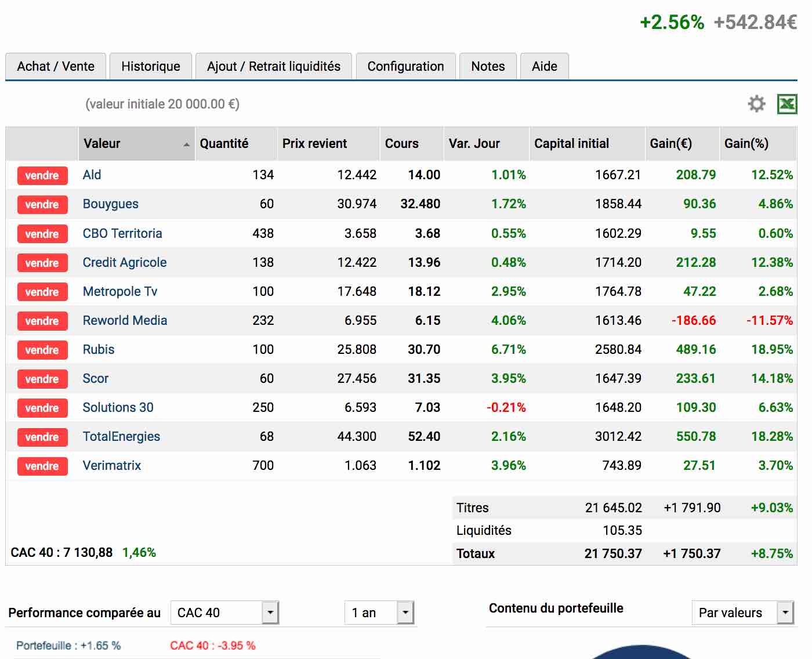Image resolution: width=812 pixels, height=659 pixels.
Task: Click the Portefeuille : +1.65 % legend
Action: tap(68, 646)
